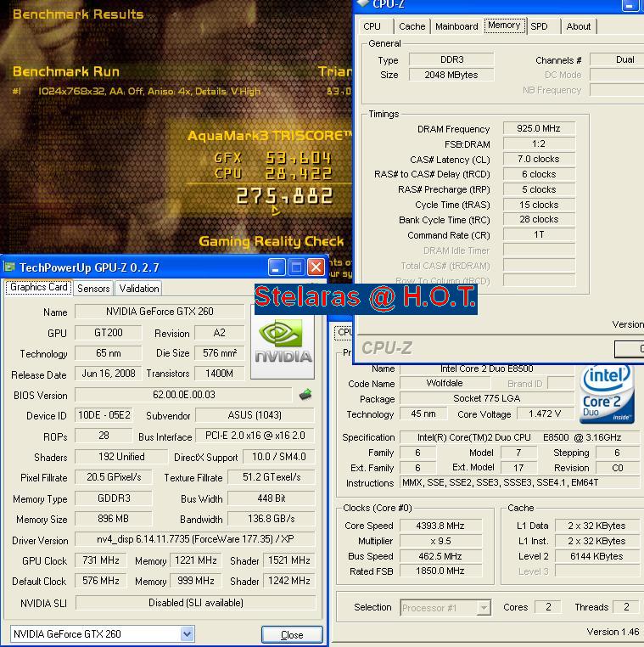Click the Multiplier value x 9.5

click(x=440, y=541)
